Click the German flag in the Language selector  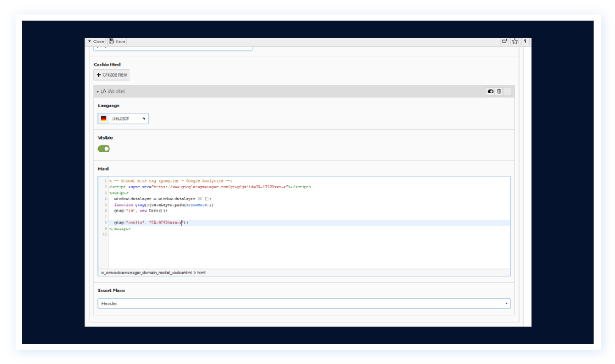click(x=104, y=118)
